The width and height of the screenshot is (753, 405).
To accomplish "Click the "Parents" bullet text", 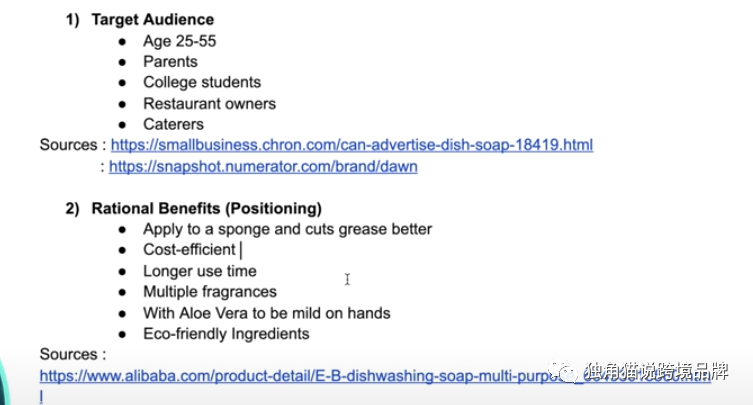I will (170, 61).
